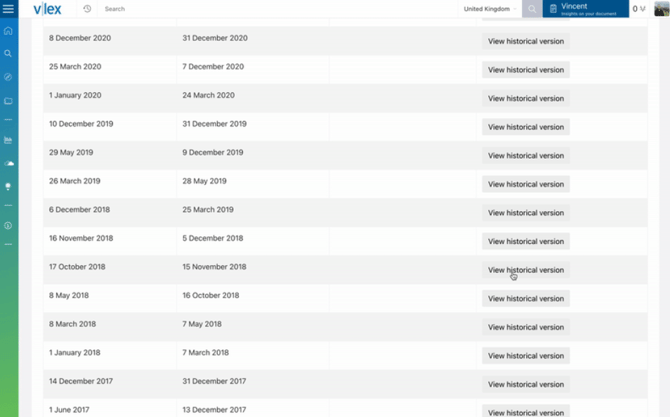Viewport: 670px width, 417px height.
Task: Click the 0 counter next to Vincent
Action: point(638,9)
